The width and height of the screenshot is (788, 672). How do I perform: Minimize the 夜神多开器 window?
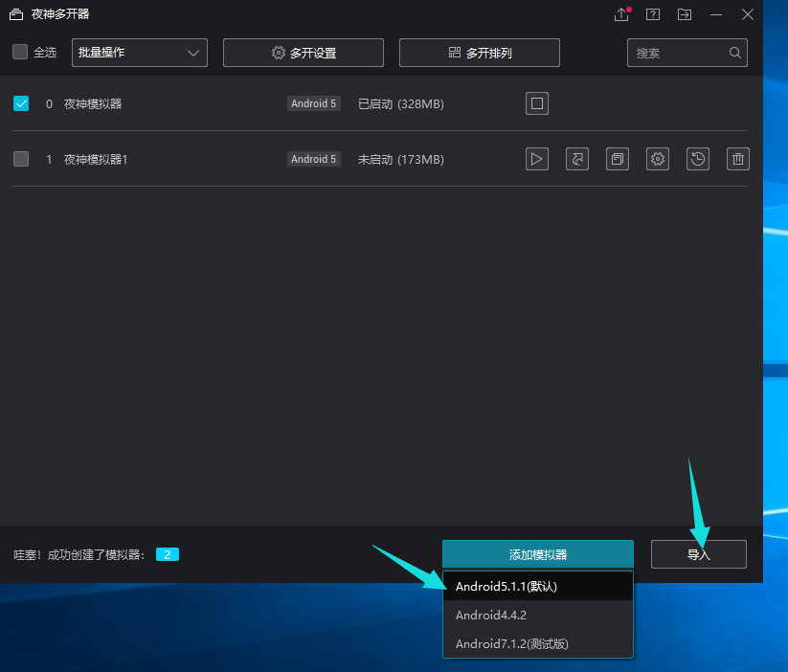[716, 14]
